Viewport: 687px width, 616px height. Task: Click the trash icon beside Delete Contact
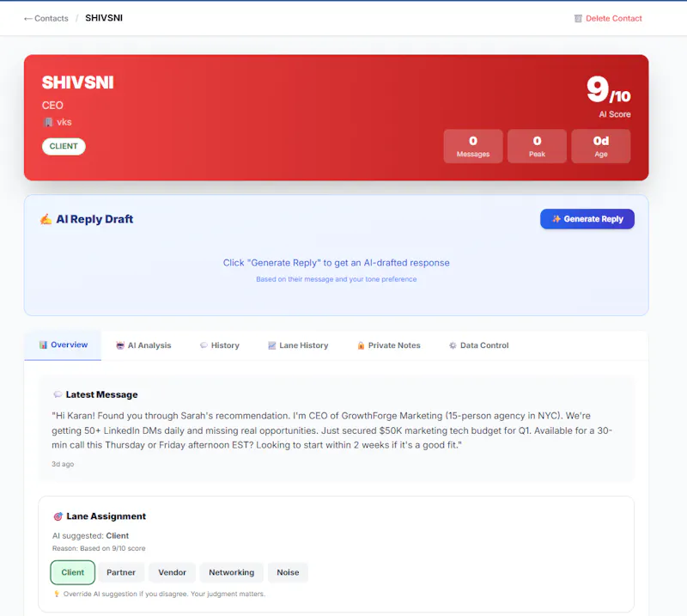(578, 18)
